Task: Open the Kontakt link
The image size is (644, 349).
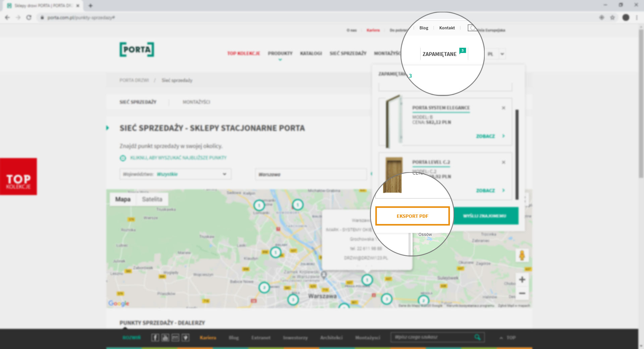Action: (447, 28)
